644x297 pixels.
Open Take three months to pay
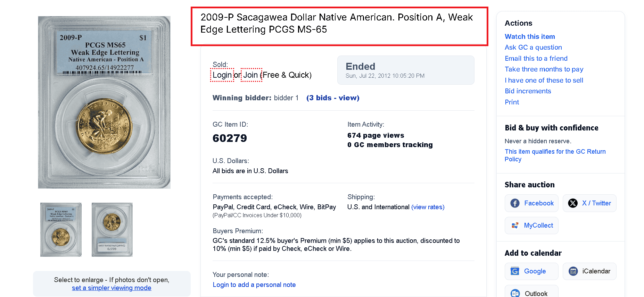point(544,69)
